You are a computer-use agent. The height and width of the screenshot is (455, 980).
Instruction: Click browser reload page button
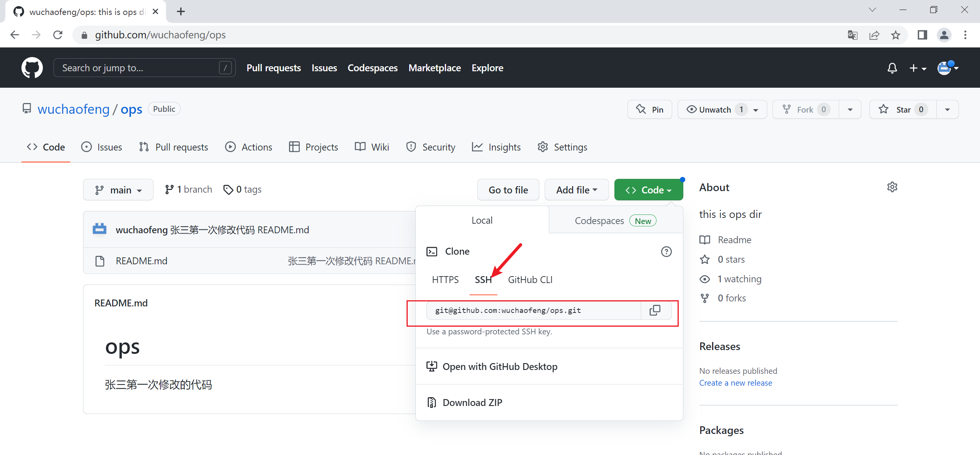pyautogui.click(x=58, y=35)
